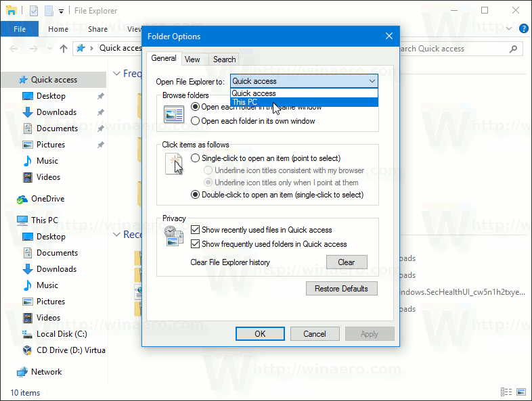Switch to Large icons view in status bar
The image size is (532, 401).
pos(521,392)
